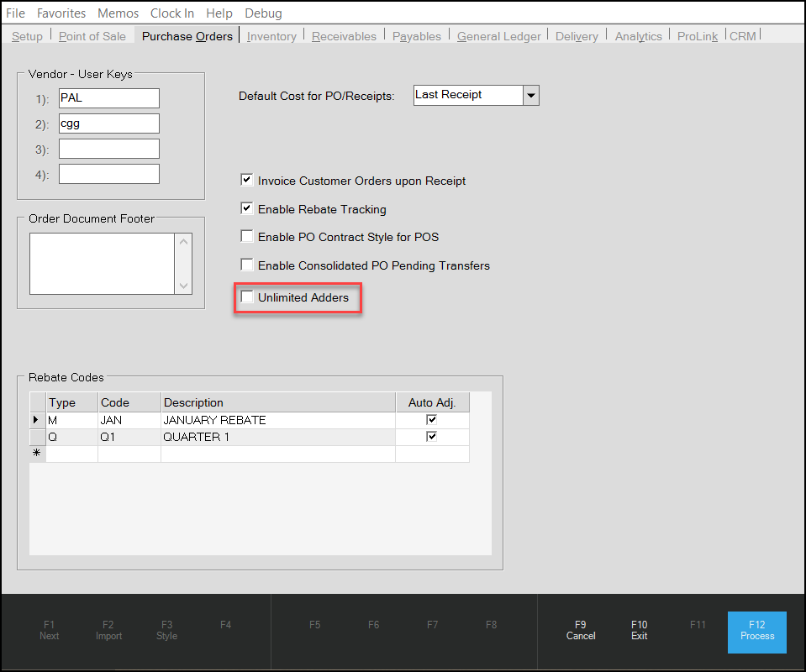Click the Code column header in Rebate Codes

click(129, 402)
